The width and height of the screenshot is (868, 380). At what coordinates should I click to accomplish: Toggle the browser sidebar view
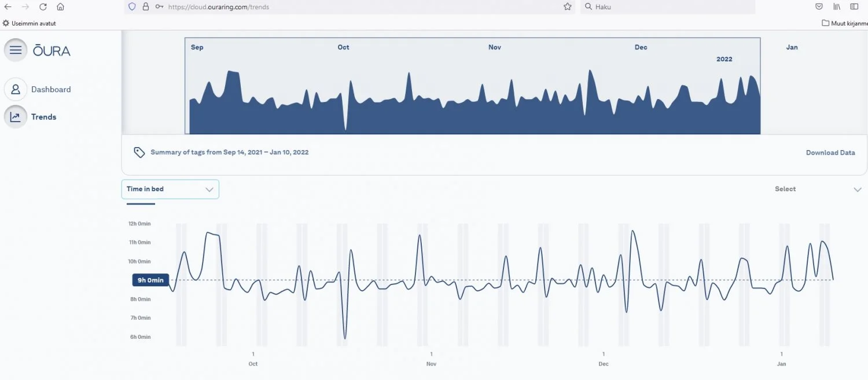point(854,7)
